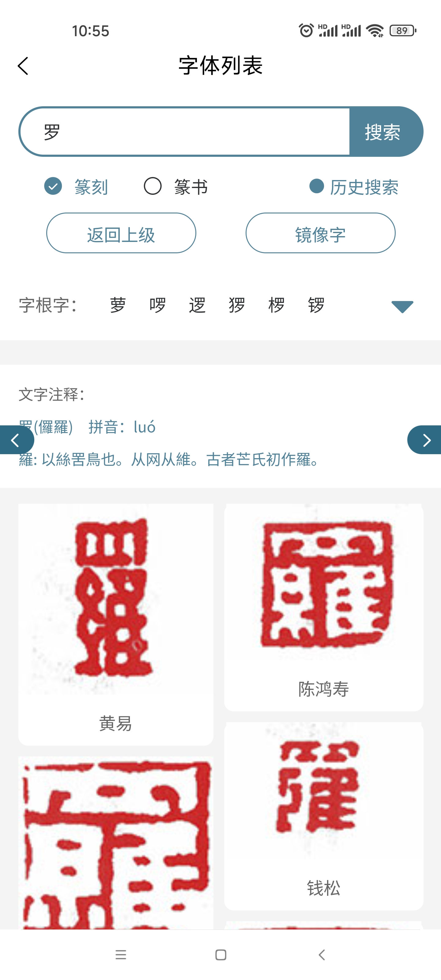The height and width of the screenshot is (980, 441).
Task: Choose the root character 锣
Action: click(316, 305)
